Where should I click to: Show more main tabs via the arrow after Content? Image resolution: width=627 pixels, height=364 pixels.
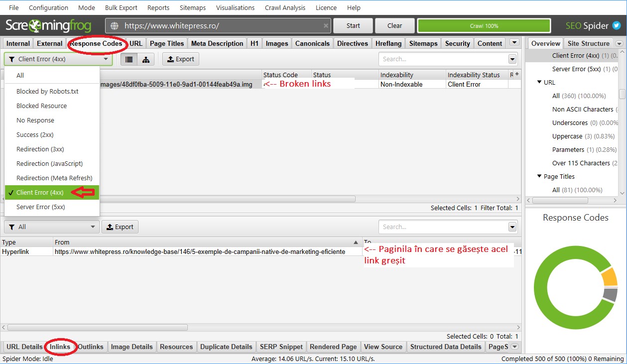[514, 43]
